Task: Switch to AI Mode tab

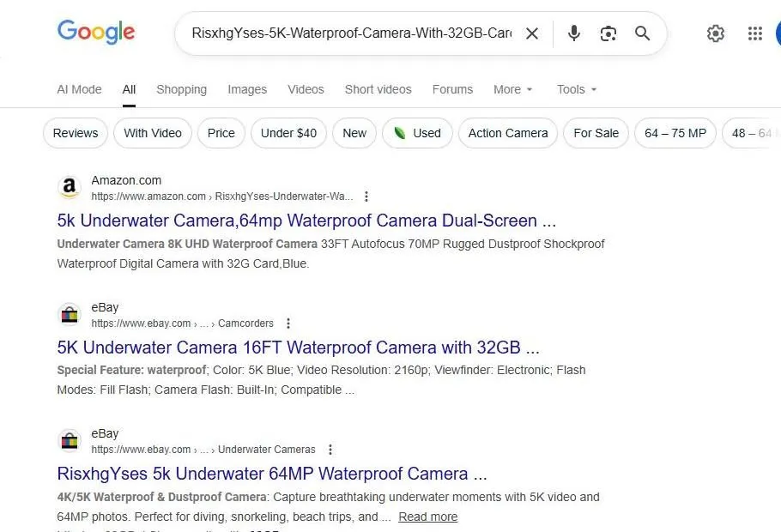Action: [x=79, y=89]
